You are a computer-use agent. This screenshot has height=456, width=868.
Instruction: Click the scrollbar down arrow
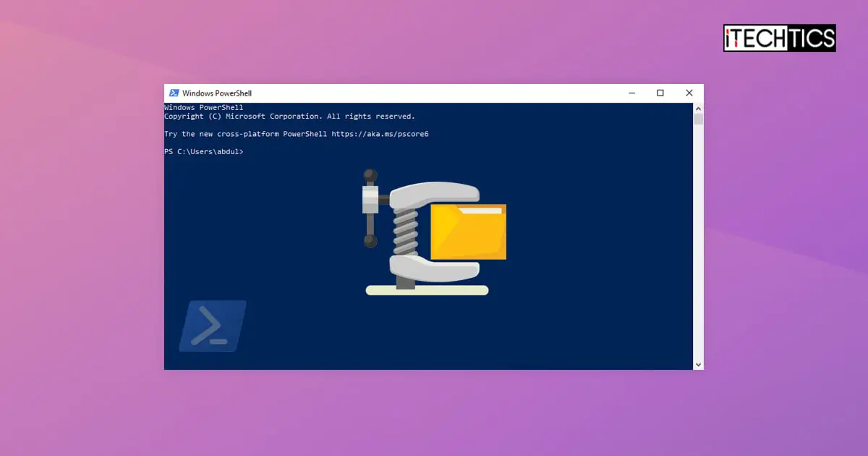[x=698, y=365]
